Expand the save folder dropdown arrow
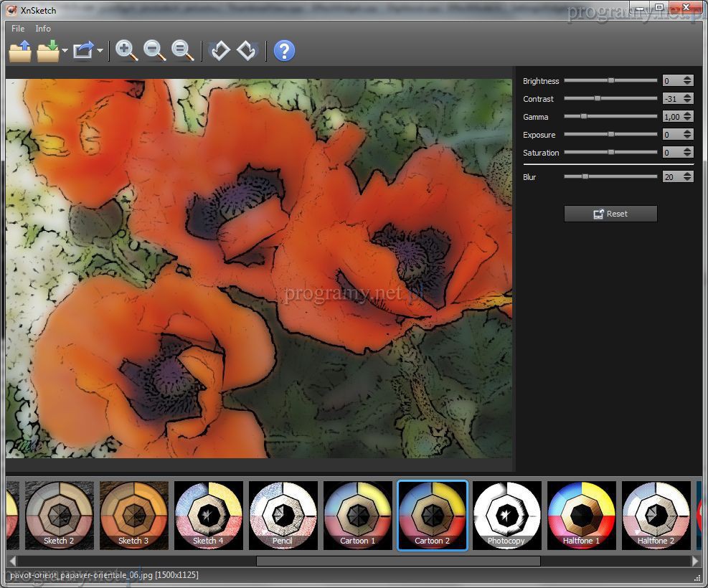 coord(65,51)
